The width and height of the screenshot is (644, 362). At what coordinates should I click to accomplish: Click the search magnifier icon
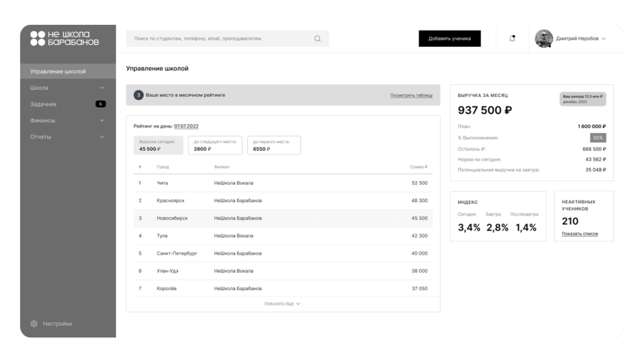click(317, 39)
